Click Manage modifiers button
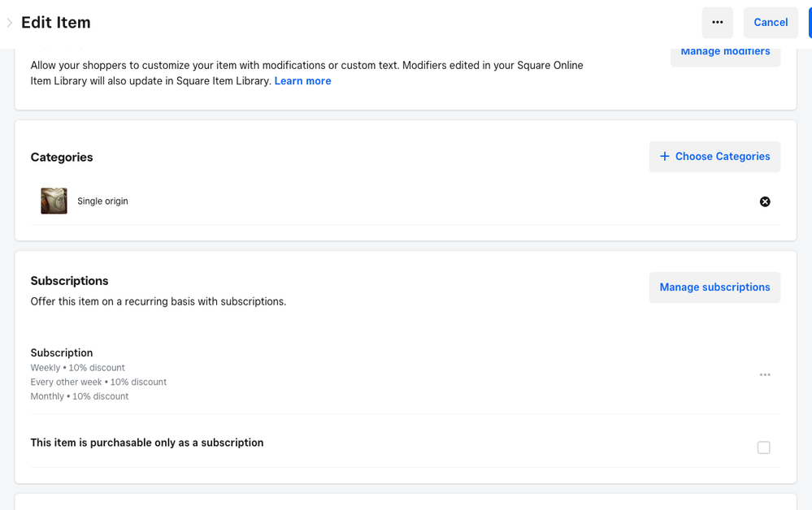812x510 pixels. click(725, 53)
